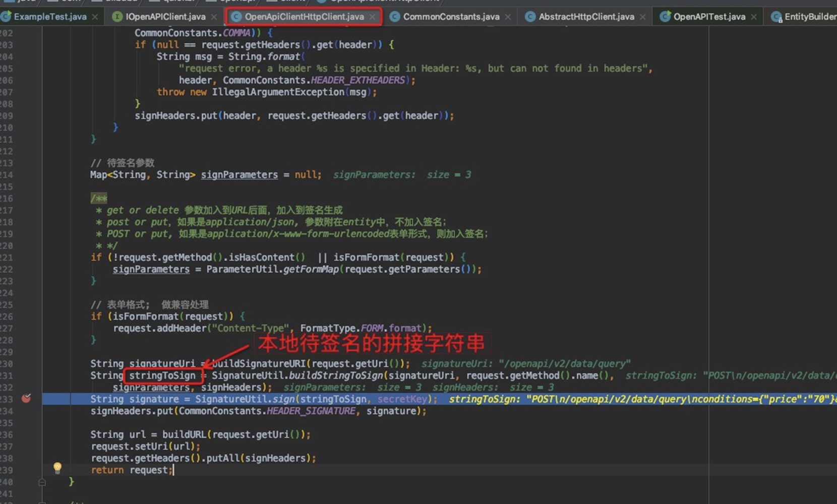Click the 'get or delete' Javadoc comment line
The image size is (837, 504).
tap(219, 210)
